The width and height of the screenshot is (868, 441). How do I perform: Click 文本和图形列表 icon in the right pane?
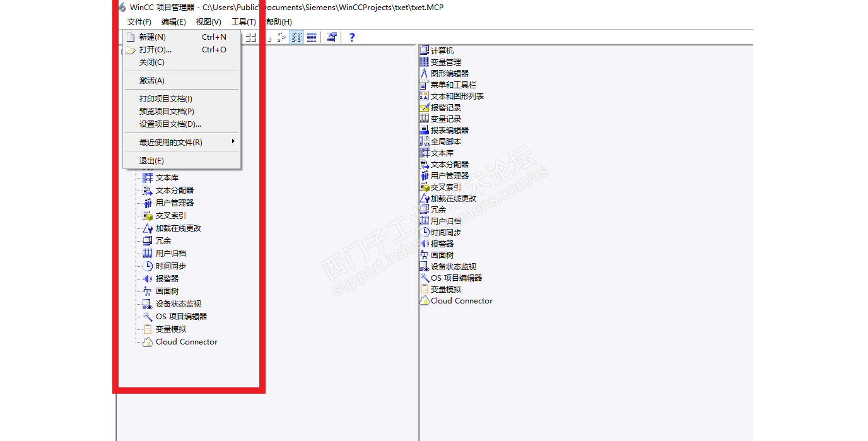[425, 96]
